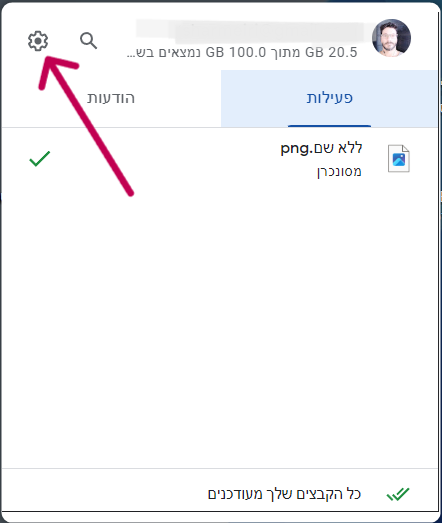This screenshot has width=444, height=524.
Task: Select the whole ללא שם.png activity row
Action: 219,159
